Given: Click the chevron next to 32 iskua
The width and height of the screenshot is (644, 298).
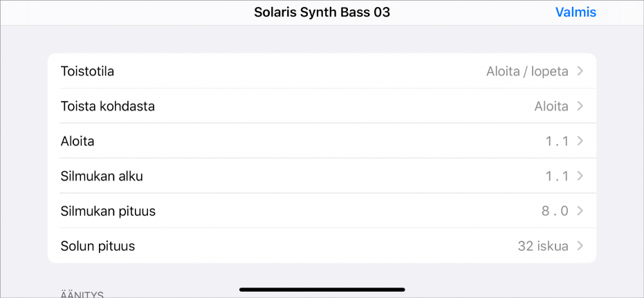Looking at the screenshot, I should pos(580,246).
